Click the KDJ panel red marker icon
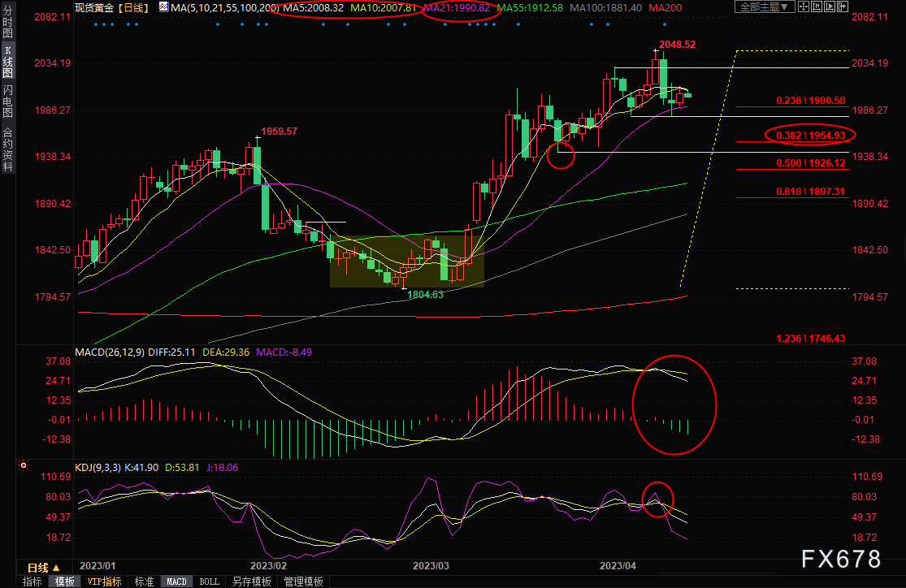The height and width of the screenshot is (588, 906). [24, 465]
